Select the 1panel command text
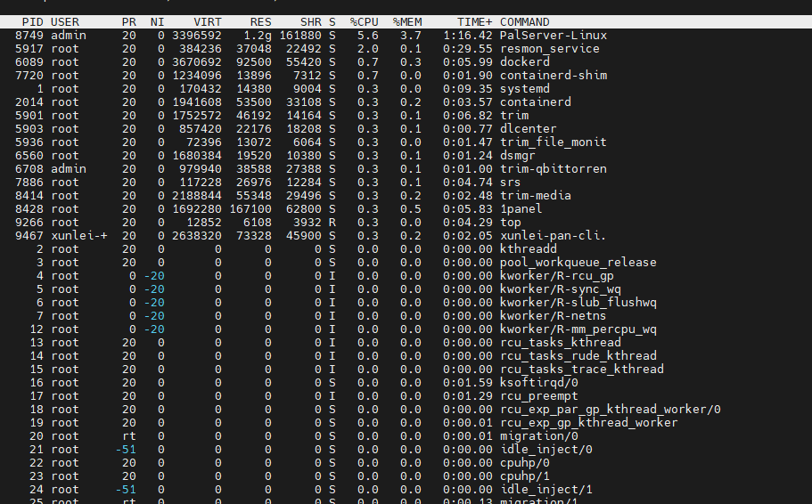 (x=521, y=209)
